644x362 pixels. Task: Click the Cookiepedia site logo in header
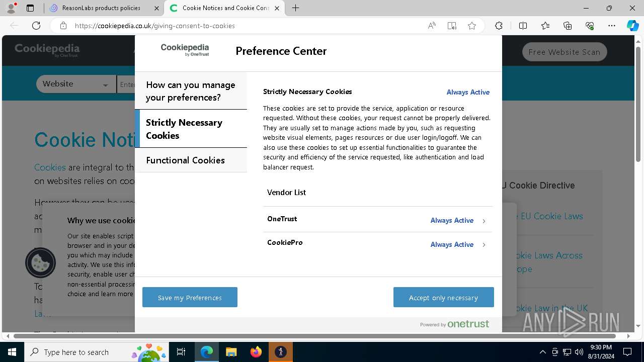tap(47, 50)
